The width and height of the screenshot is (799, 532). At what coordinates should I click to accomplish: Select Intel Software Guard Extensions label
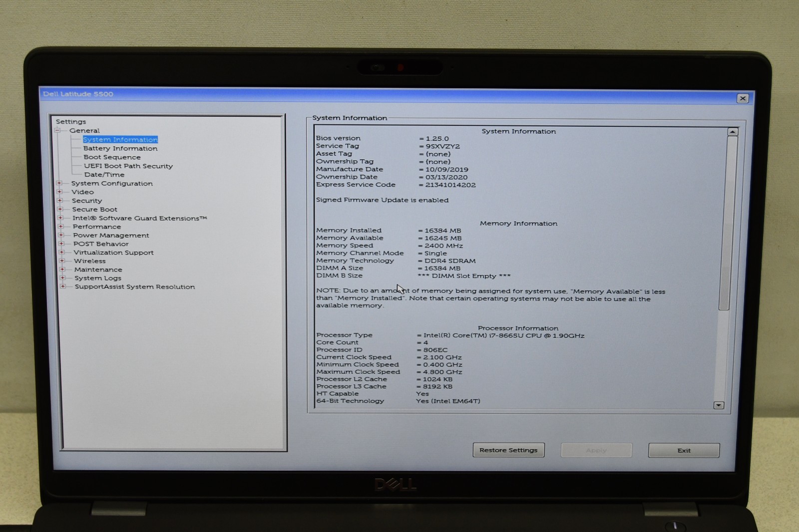(140, 218)
